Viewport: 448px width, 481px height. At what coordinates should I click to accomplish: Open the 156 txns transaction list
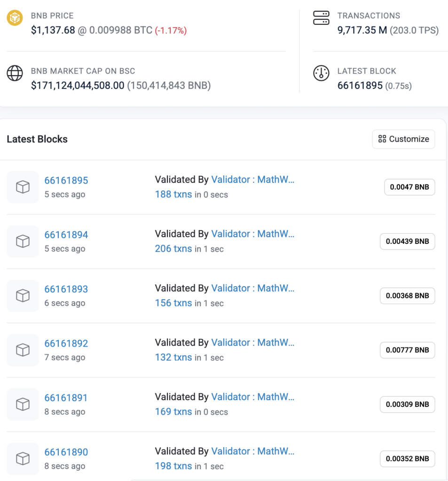click(x=173, y=303)
